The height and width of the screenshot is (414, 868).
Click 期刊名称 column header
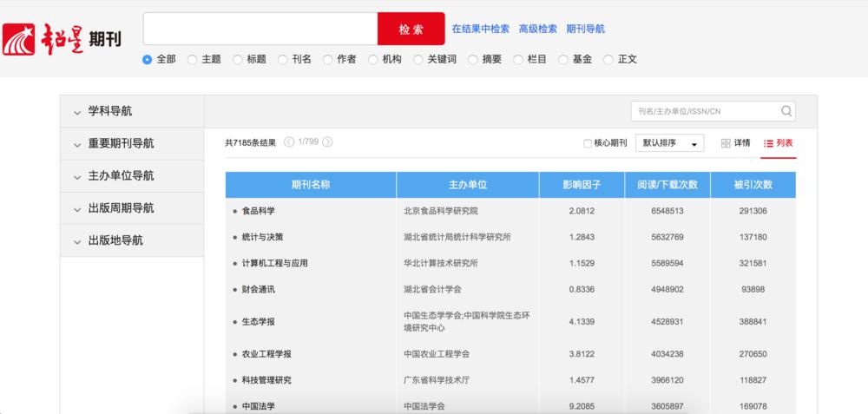(311, 185)
